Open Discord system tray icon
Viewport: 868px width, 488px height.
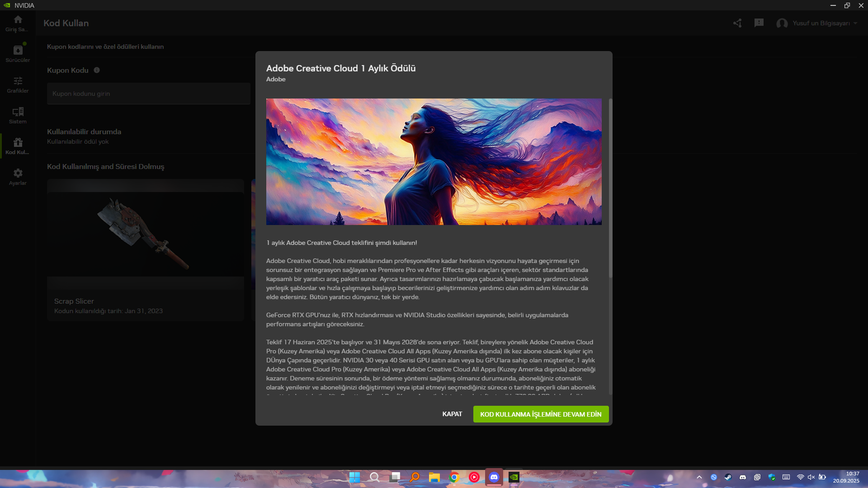click(x=743, y=477)
